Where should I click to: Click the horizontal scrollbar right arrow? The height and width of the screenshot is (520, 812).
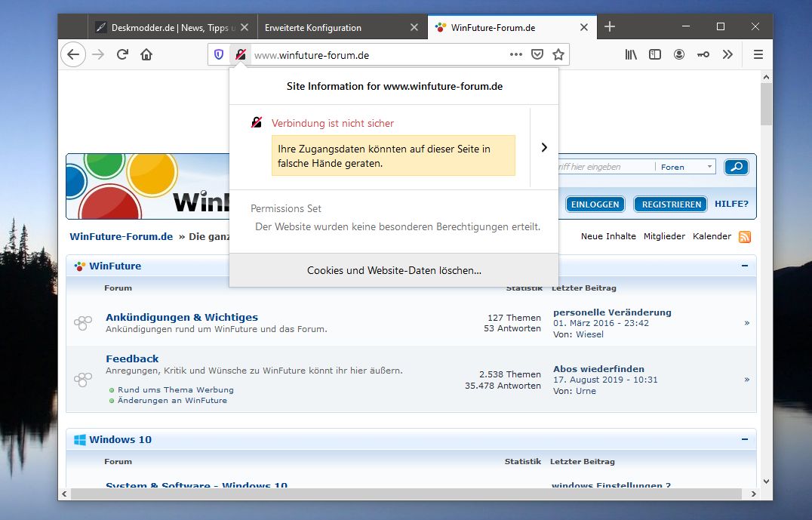[753, 494]
